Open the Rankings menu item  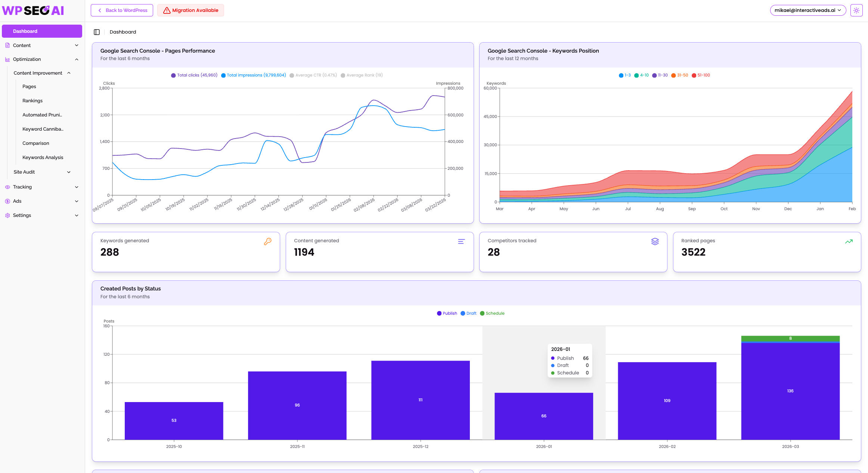coord(32,101)
